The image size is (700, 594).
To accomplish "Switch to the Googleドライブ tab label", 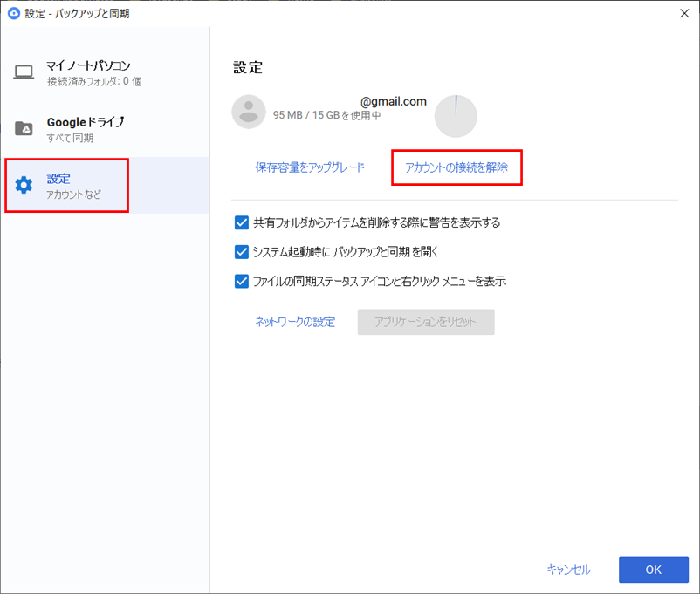I will pos(86,122).
